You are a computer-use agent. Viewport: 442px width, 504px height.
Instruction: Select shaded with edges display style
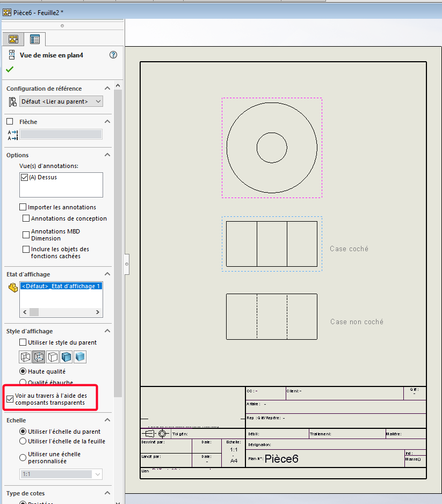pos(66,357)
